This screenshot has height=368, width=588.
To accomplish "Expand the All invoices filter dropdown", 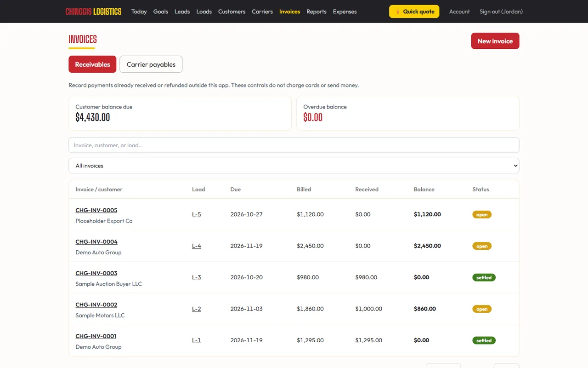I will coord(294,166).
